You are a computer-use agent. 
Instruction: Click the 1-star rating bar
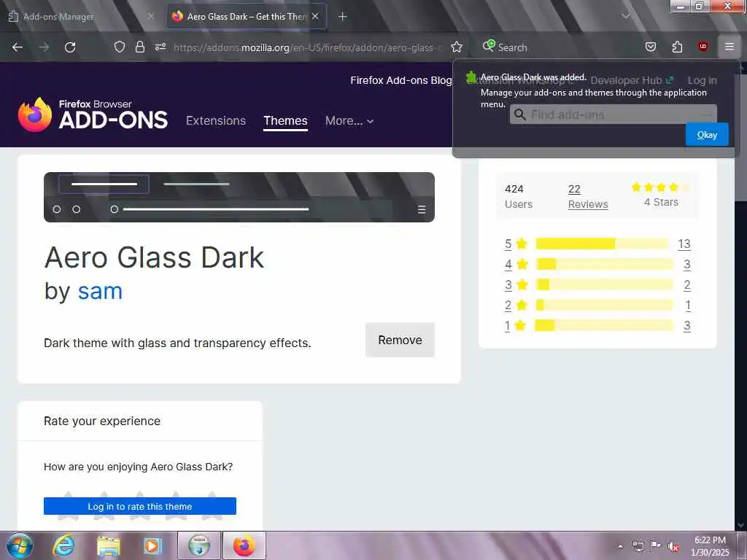point(604,325)
